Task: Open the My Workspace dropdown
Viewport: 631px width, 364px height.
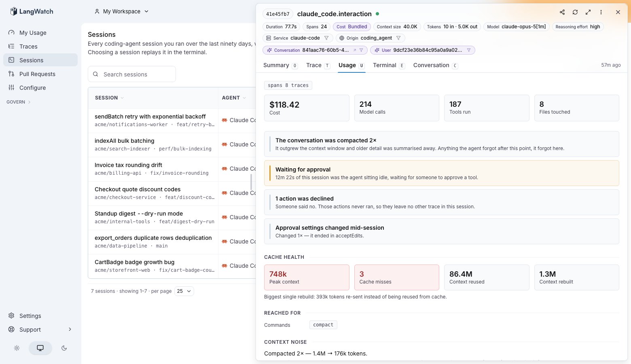Action: click(x=122, y=11)
